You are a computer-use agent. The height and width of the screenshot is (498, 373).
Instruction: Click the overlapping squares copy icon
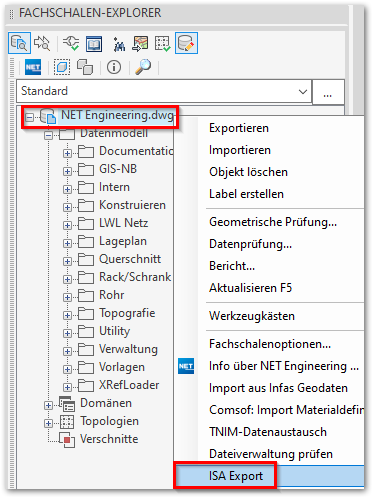85,67
